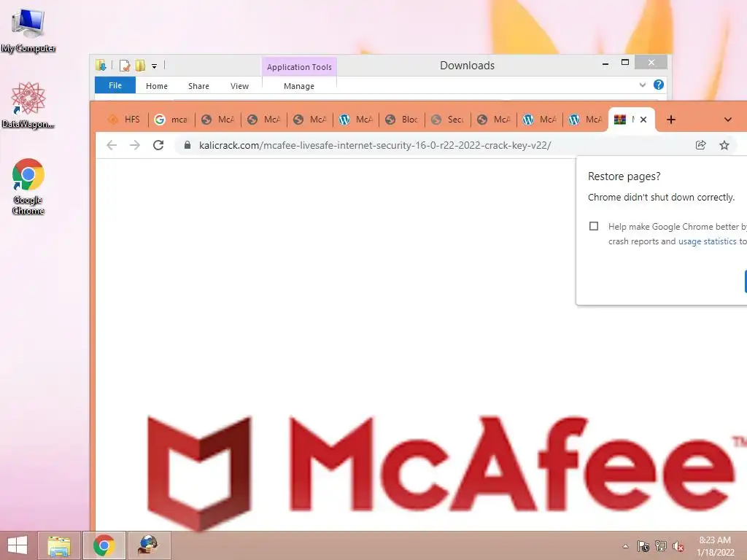The width and height of the screenshot is (747, 560).
Task: Open the File menu in Downloads window
Action: [115, 85]
